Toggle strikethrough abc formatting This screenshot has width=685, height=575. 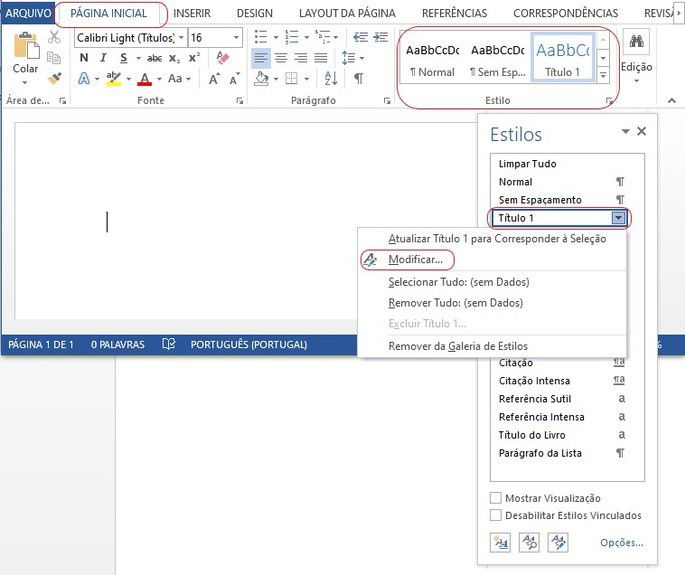(154, 58)
